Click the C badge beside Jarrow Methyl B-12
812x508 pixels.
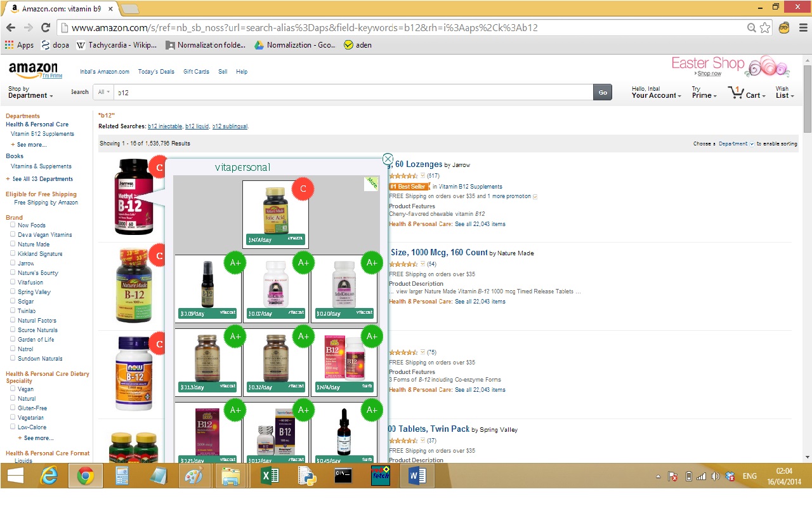159,168
